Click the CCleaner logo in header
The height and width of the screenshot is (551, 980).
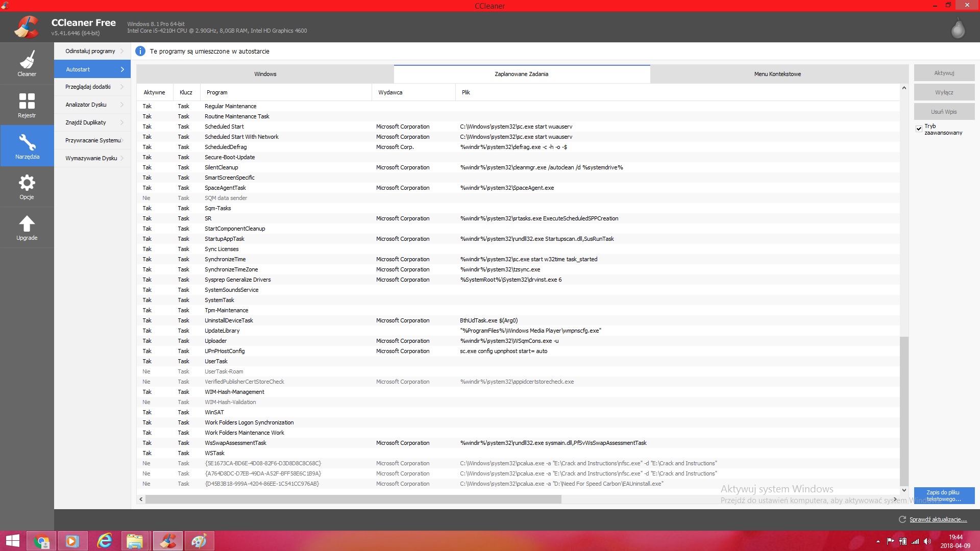pyautogui.click(x=27, y=27)
